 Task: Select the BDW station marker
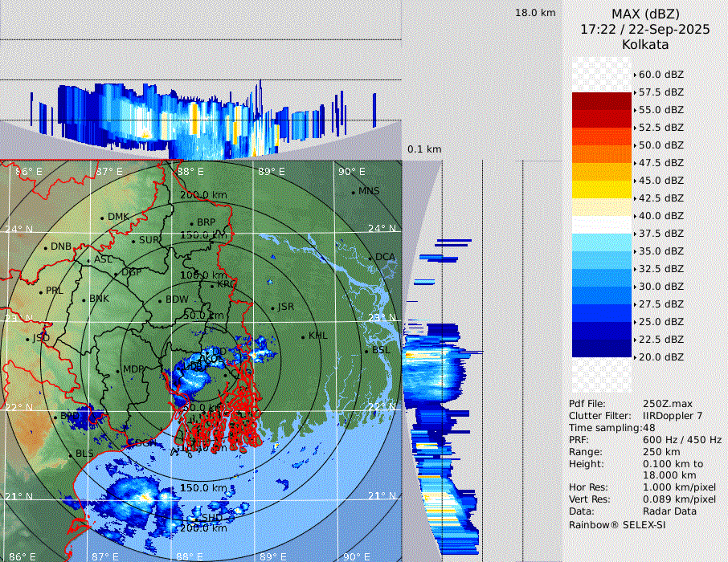click(161, 300)
